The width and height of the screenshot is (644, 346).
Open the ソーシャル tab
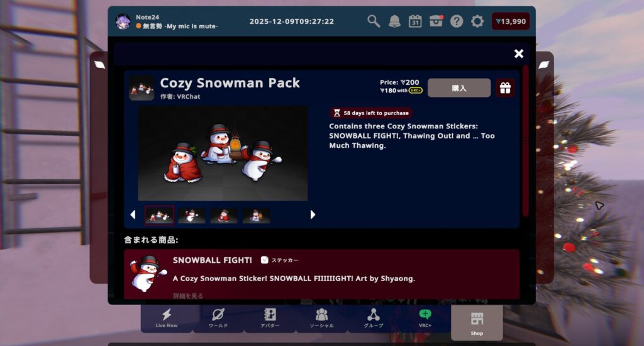(x=321, y=318)
